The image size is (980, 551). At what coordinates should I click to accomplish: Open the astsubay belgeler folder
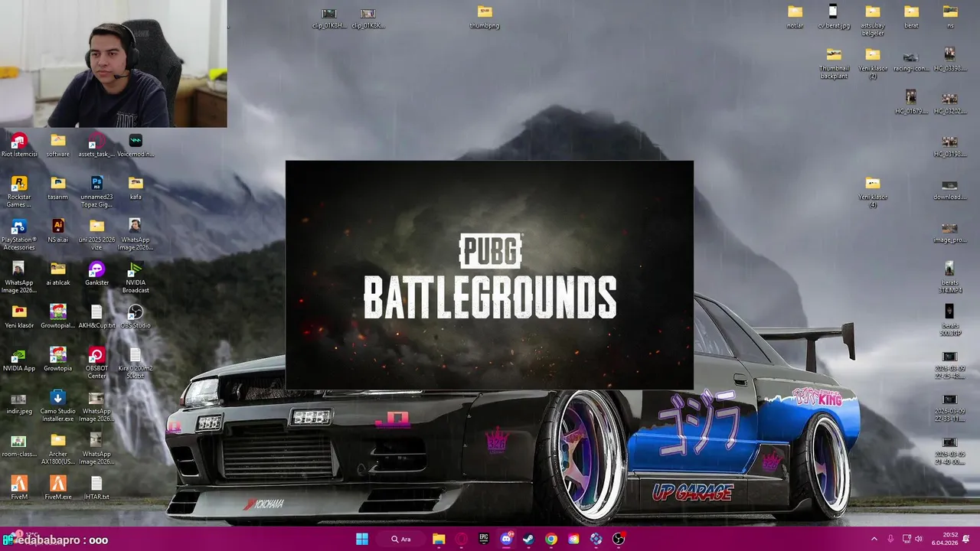tap(872, 20)
